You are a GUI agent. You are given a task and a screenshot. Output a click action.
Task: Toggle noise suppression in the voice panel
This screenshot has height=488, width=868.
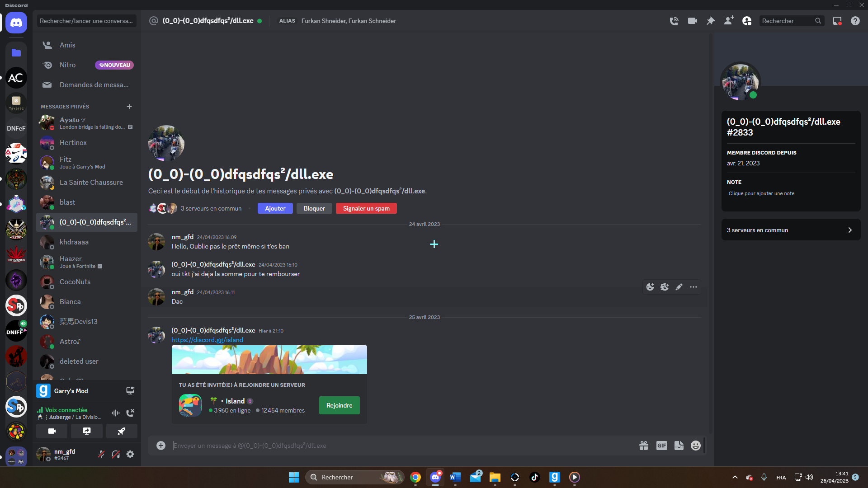pos(116,413)
